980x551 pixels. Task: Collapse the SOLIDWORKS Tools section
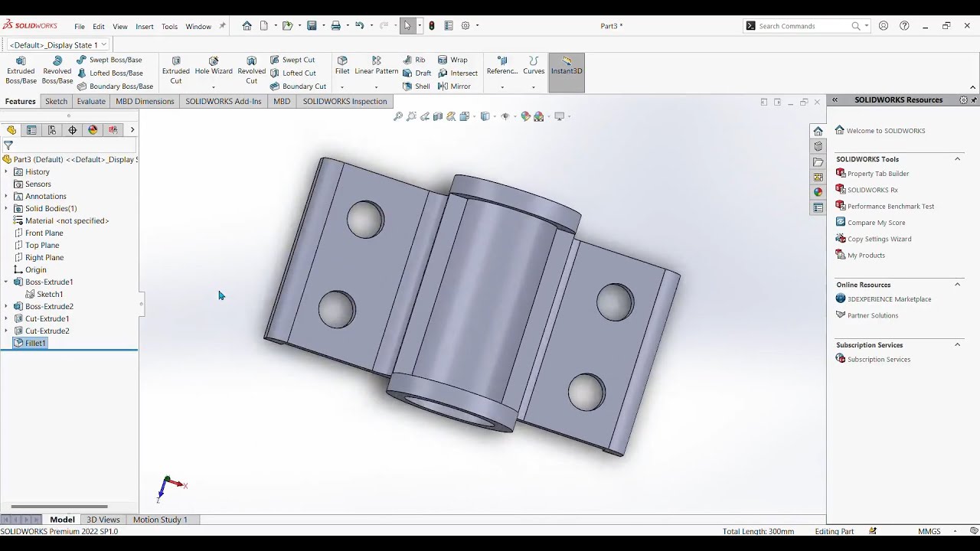click(x=957, y=159)
